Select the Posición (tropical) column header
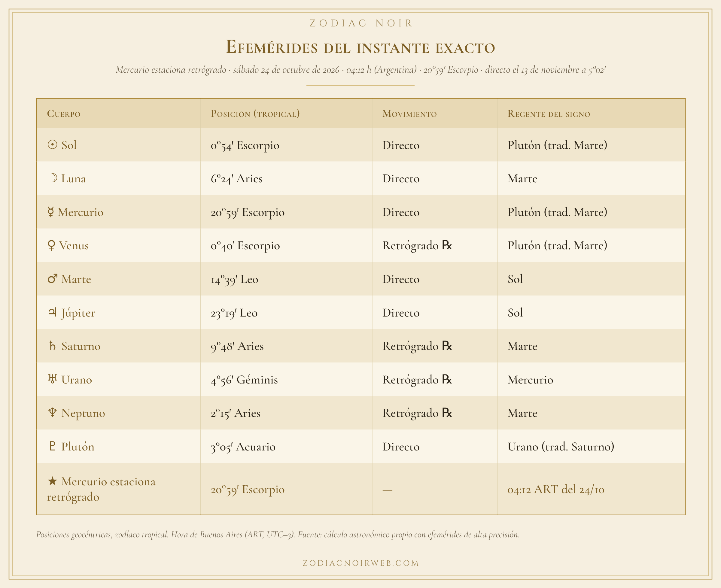The height and width of the screenshot is (588, 721). pyautogui.click(x=255, y=114)
